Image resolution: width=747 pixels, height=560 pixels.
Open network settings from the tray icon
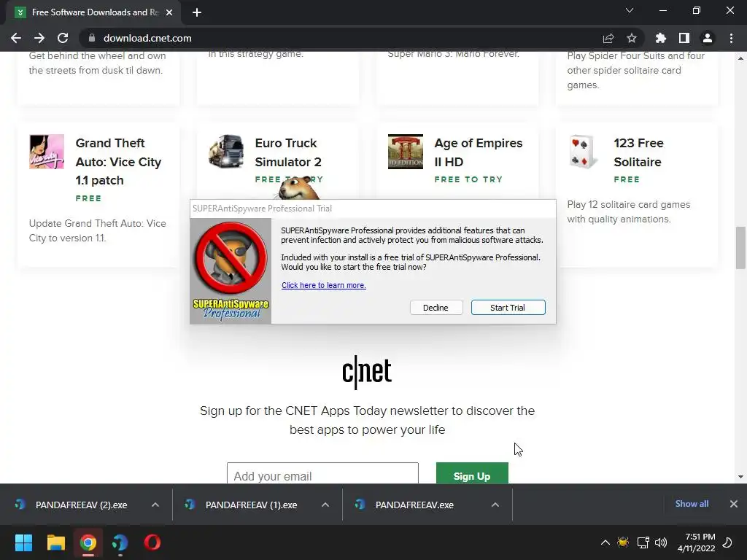(x=643, y=542)
